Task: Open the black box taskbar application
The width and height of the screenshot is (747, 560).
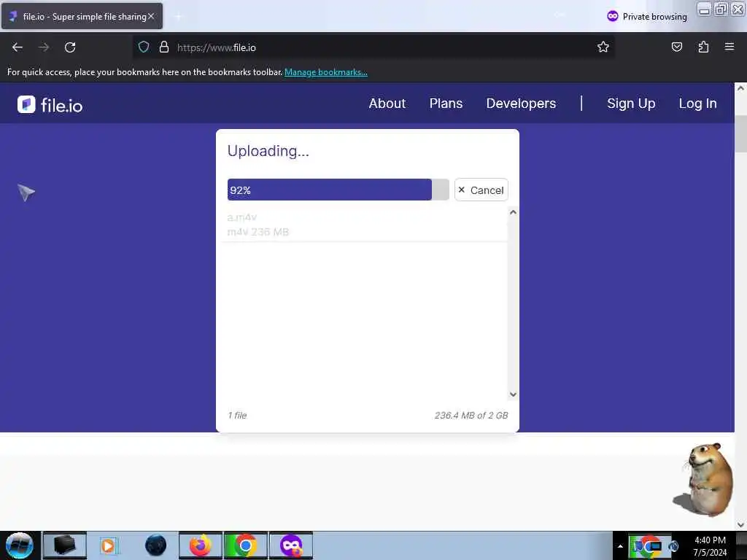Action: 65,545
